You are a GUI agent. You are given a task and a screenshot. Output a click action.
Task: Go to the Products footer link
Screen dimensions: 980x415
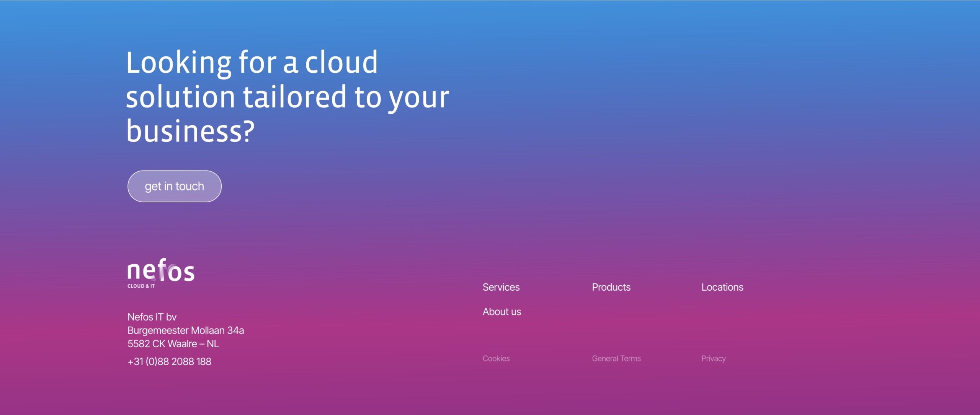611,287
